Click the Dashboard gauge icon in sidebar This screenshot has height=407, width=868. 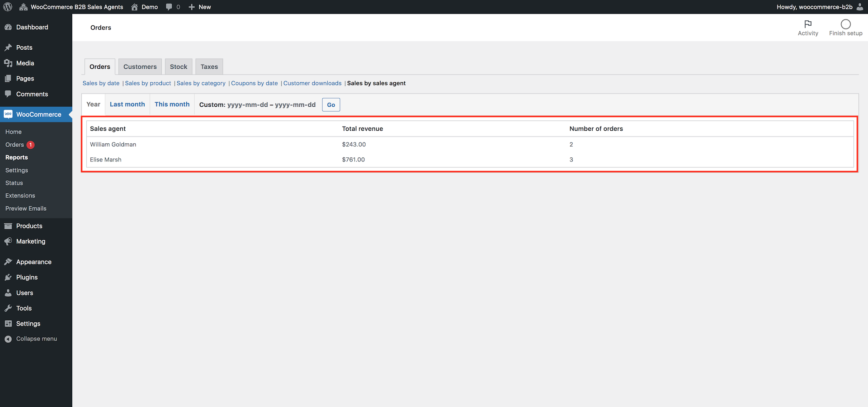click(x=8, y=27)
